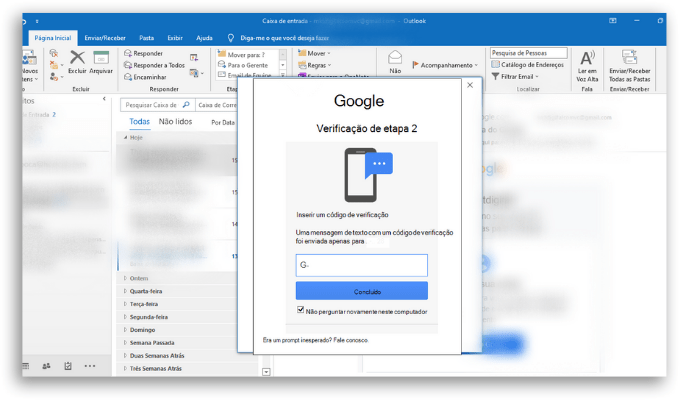Expand the Segunda-feira message group
The height and width of the screenshot is (400, 700).
pyautogui.click(x=125, y=317)
